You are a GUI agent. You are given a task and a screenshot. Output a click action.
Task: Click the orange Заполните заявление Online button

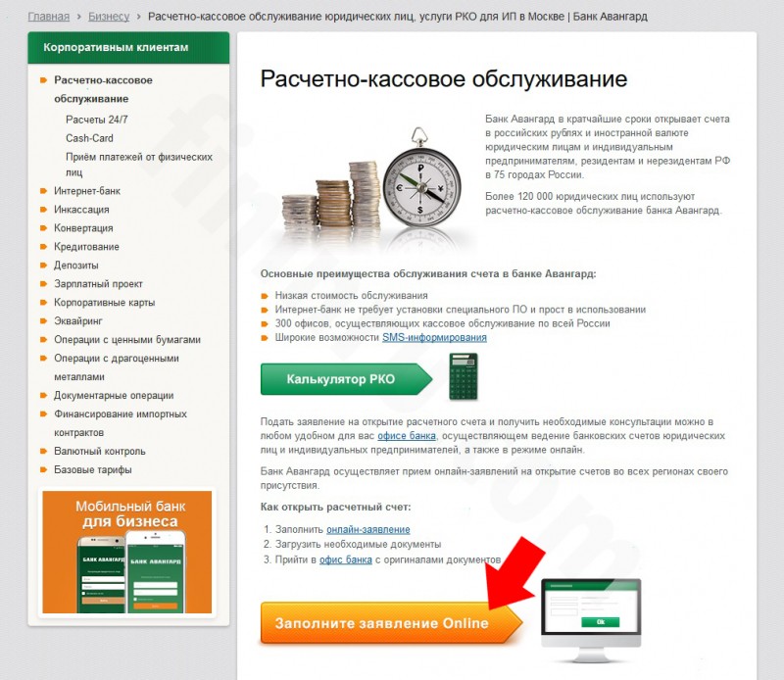coord(391,623)
